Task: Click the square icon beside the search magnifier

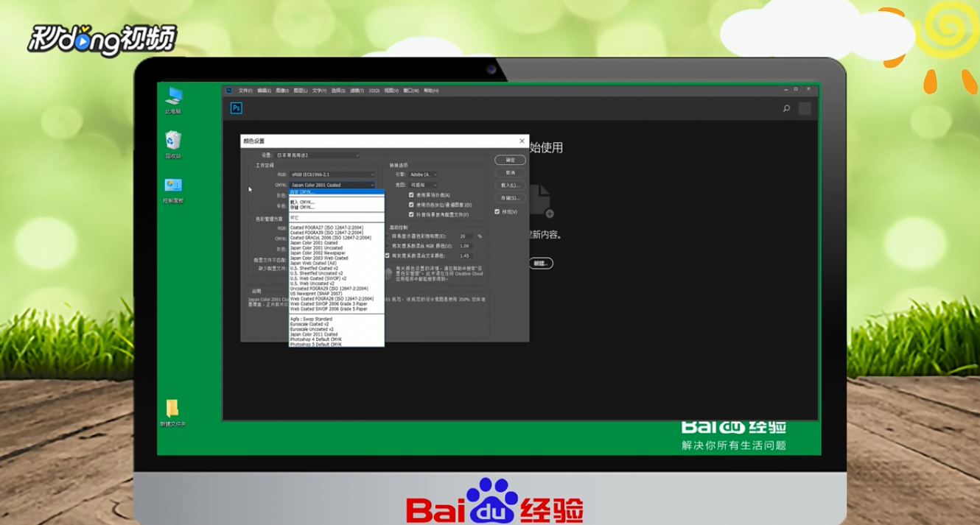Action: tap(805, 108)
